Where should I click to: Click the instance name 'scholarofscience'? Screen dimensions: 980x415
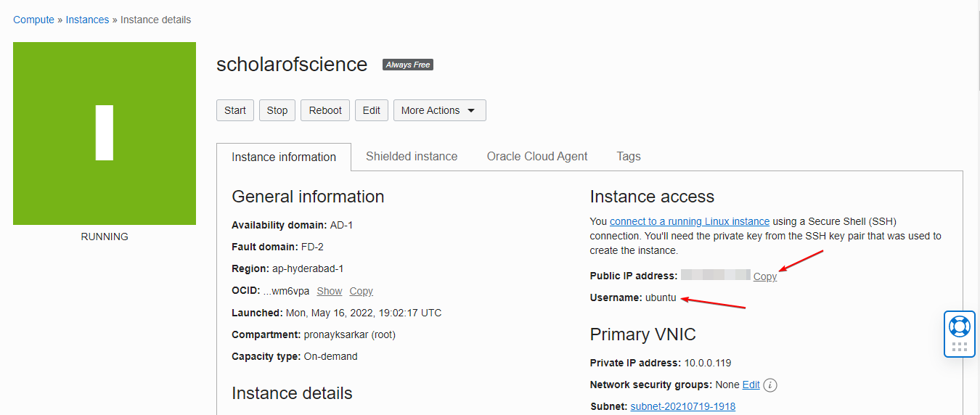pyautogui.click(x=292, y=65)
